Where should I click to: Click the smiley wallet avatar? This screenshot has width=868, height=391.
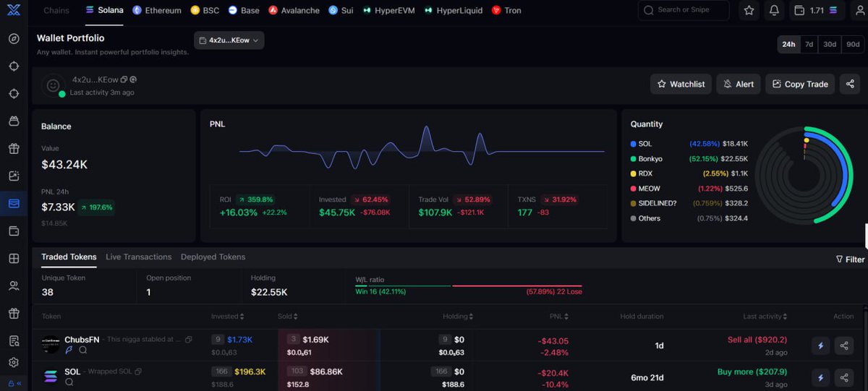(53, 85)
